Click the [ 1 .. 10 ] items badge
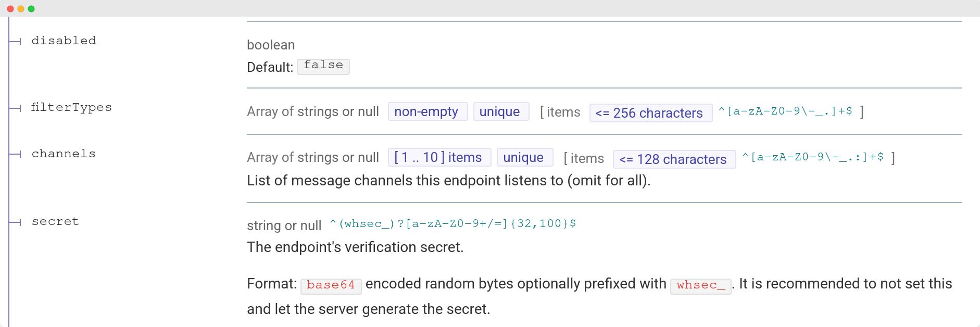This screenshot has height=327, width=980. click(438, 157)
